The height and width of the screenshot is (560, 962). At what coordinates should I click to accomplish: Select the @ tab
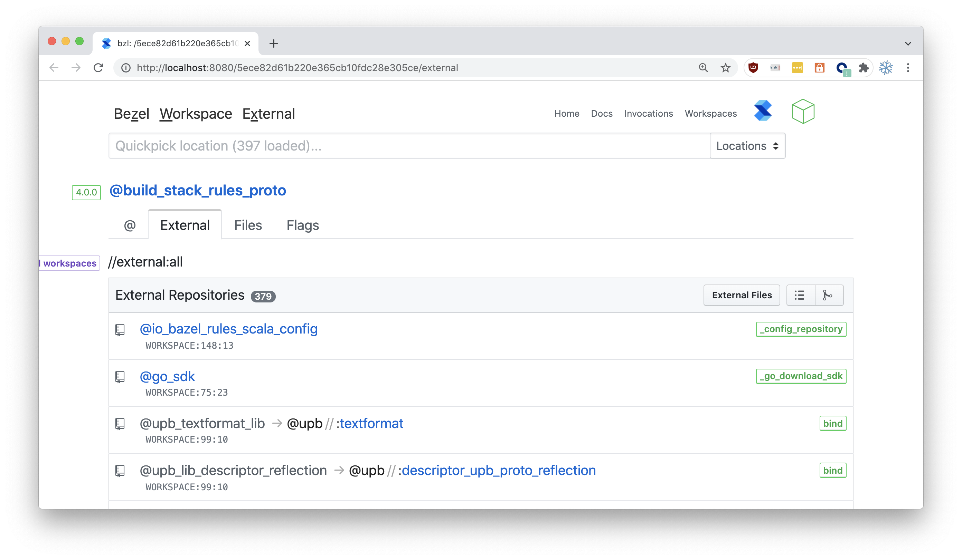point(130,225)
